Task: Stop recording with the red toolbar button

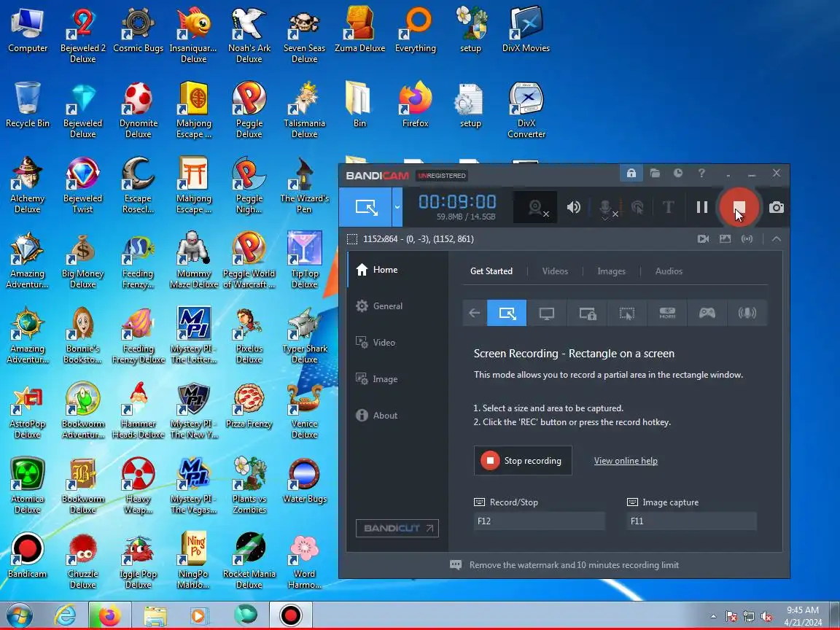Action: click(739, 207)
